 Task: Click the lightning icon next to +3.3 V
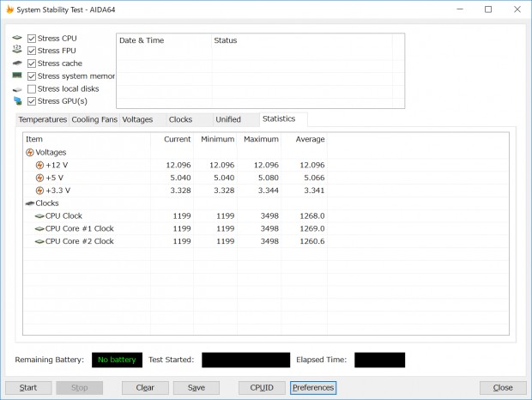39,191
